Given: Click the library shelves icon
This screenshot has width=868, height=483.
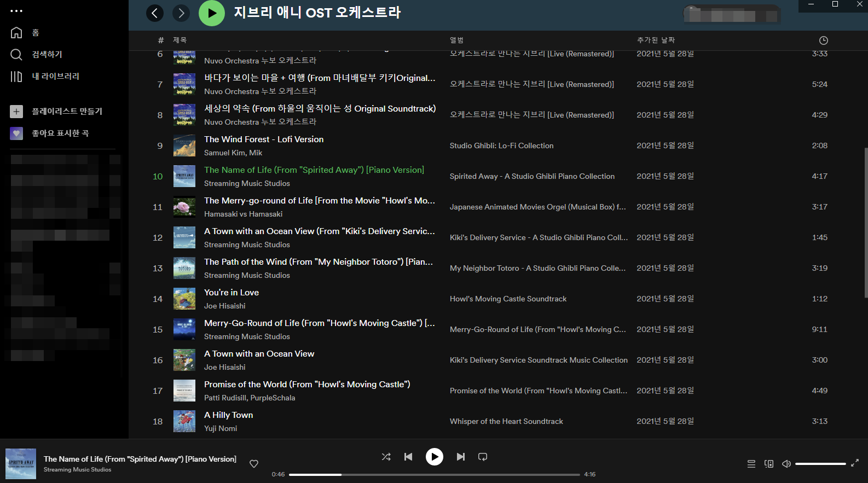Looking at the screenshot, I should (x=16, y=77).
